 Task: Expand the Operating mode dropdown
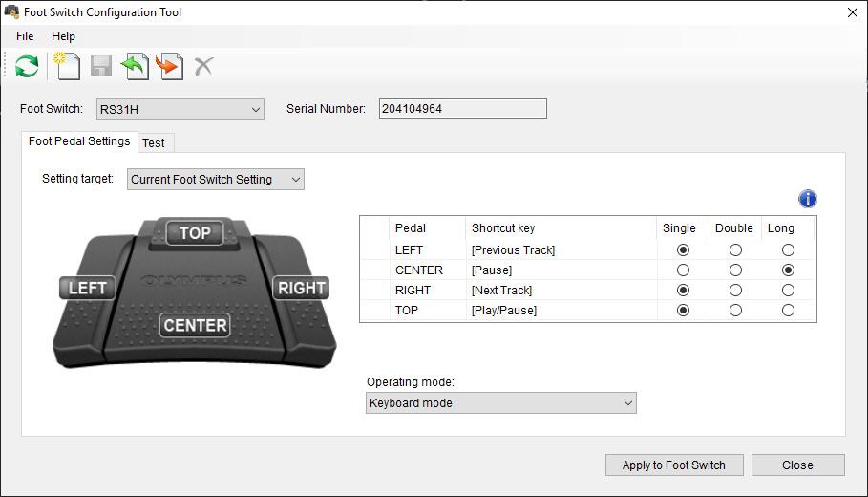501,403
